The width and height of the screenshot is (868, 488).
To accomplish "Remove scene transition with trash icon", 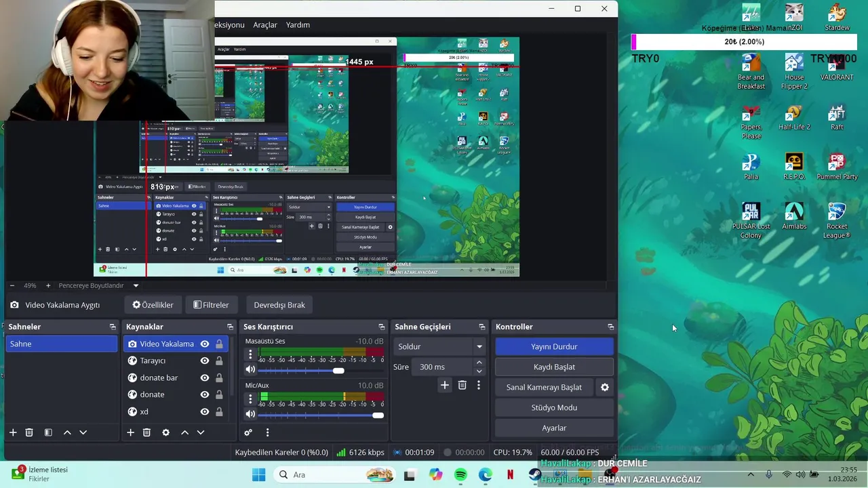I will (x=462, y=385).
